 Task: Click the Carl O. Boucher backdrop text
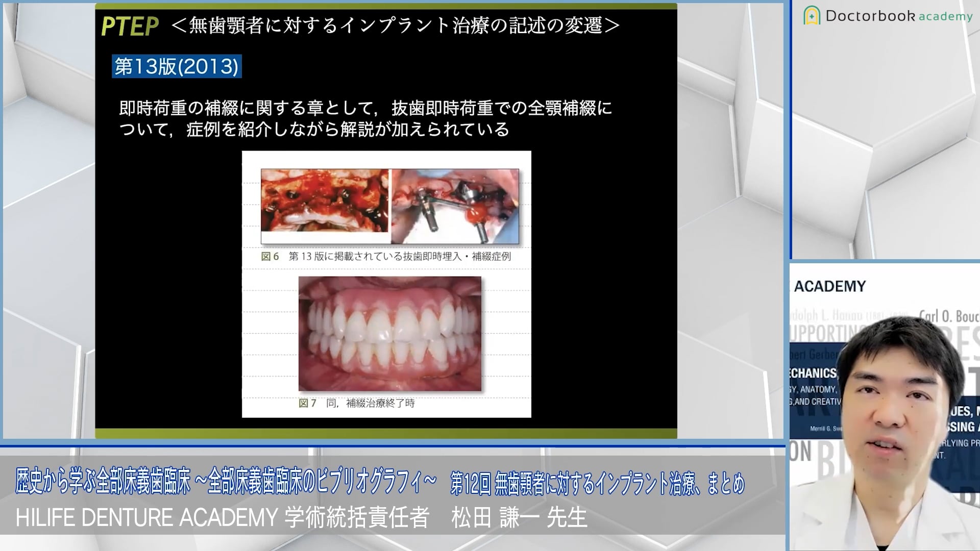(x=949, y=316)
